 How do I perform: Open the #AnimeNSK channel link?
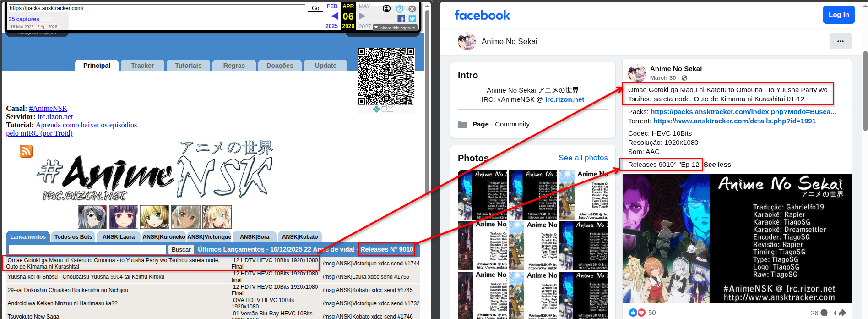click(48, 109)
